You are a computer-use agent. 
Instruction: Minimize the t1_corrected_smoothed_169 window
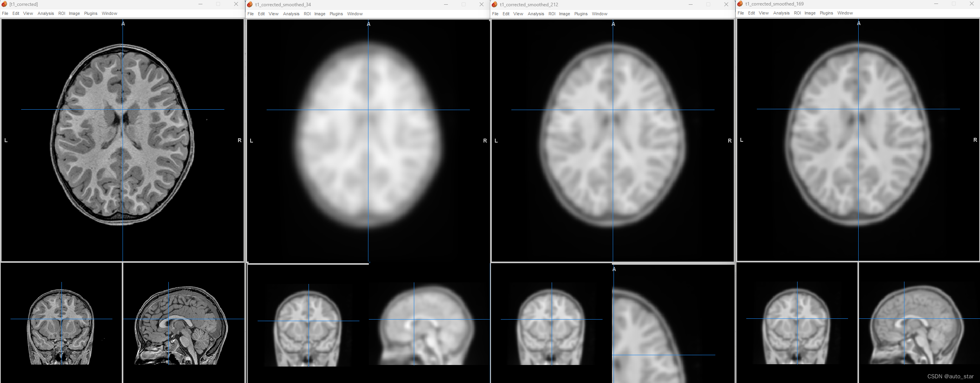coord(936,4)
